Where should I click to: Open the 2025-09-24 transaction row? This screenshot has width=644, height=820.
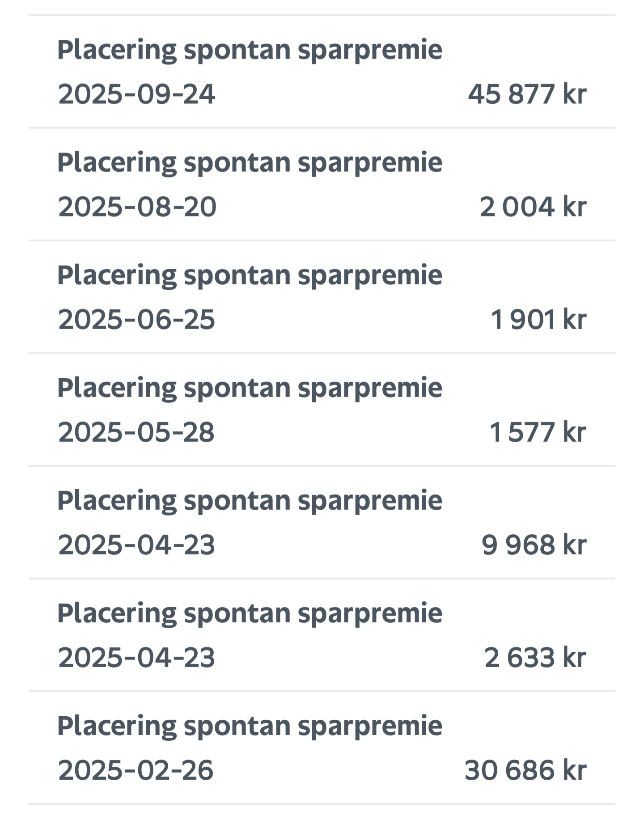click(x=322, y=72)
